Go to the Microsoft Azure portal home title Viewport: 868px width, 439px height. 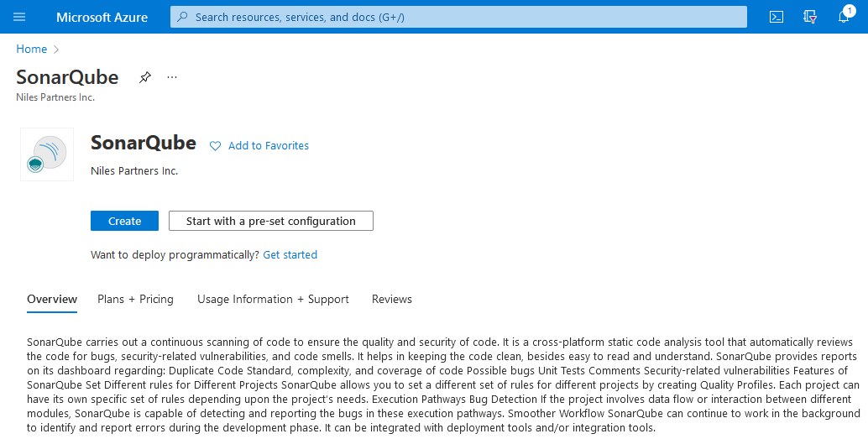[102, 17]
